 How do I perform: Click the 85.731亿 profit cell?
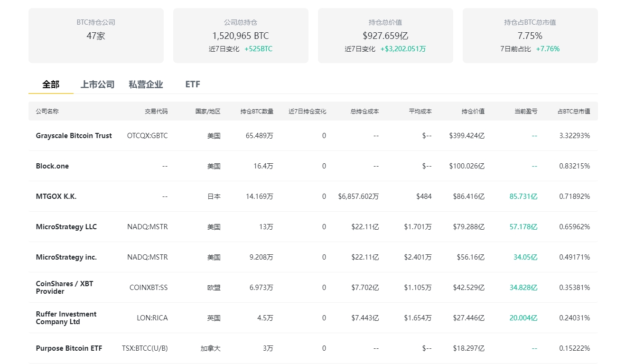pyautogui.click(x=523, y=196)
